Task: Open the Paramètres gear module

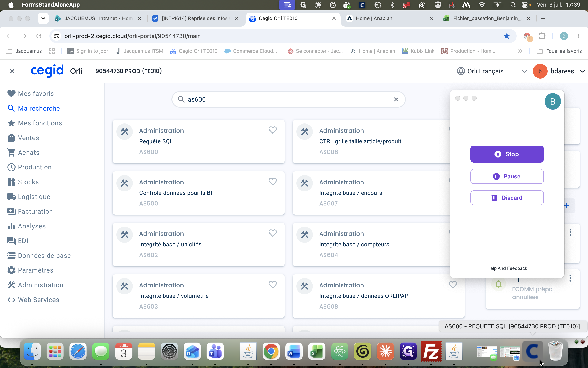Action: click(x=30, y=270)
